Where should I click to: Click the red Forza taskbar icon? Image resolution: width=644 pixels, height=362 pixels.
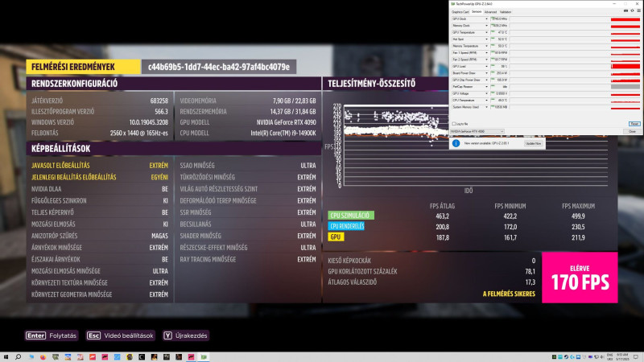tap(93, 357)
